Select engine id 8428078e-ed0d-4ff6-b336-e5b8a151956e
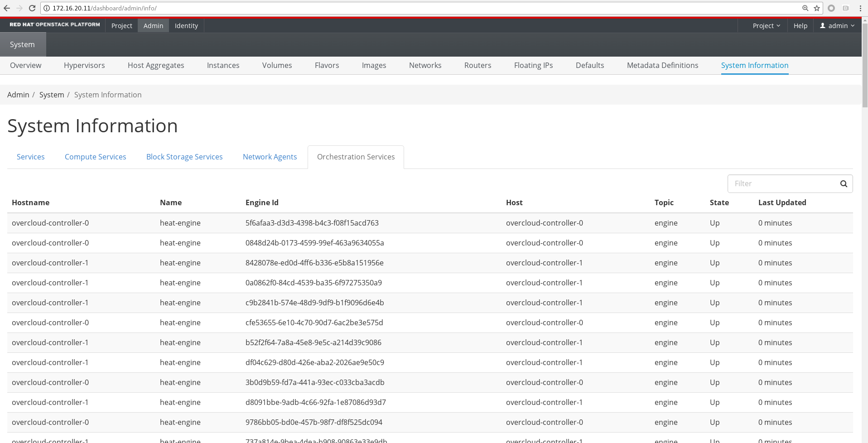 (314, 263)
